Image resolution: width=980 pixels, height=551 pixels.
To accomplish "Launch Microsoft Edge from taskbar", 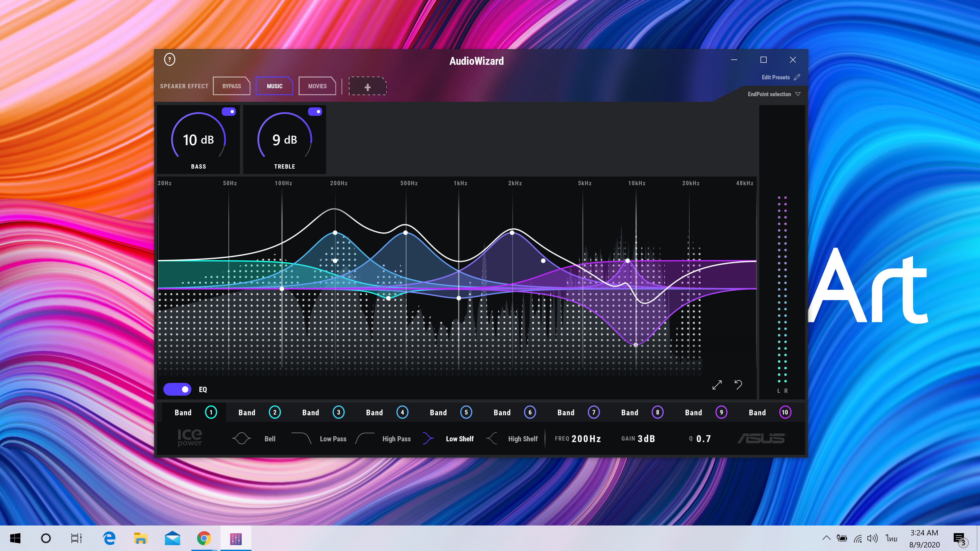I will (109, 538).
